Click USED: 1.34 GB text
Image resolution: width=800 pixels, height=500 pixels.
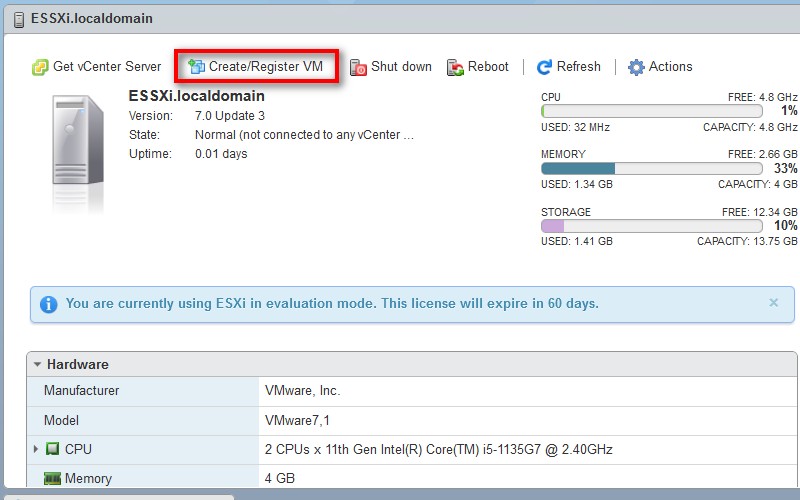pyautogui.click(x=577, y=184)
